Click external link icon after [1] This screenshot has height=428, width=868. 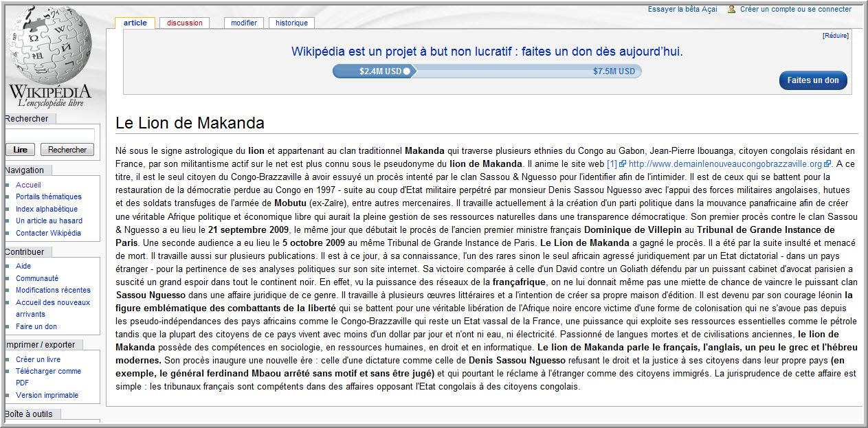click(622, 164)
